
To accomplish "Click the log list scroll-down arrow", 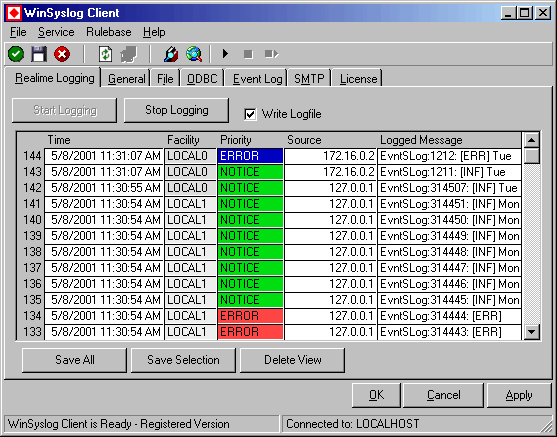I will coord(531,332).
